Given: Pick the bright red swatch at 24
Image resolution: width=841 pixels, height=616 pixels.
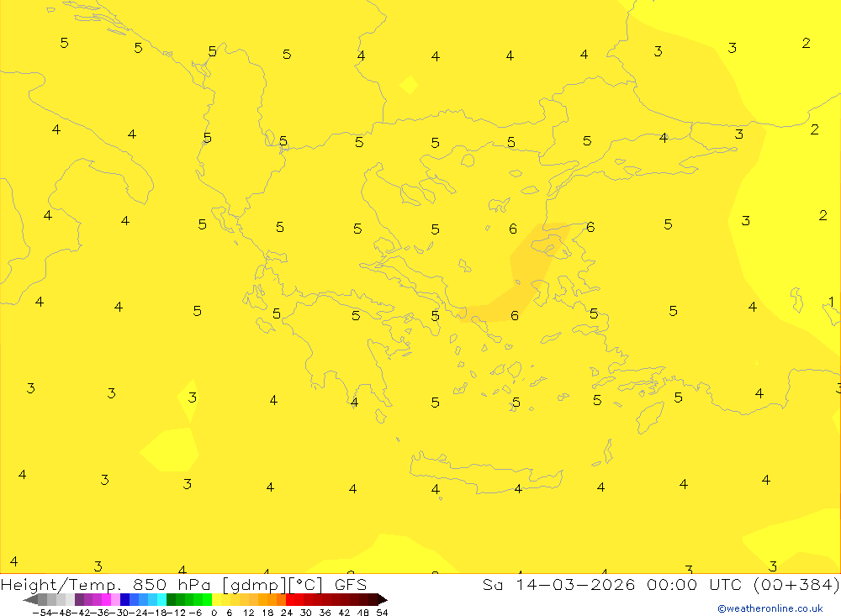Looking at the screenshot, I should coord(290,600).
